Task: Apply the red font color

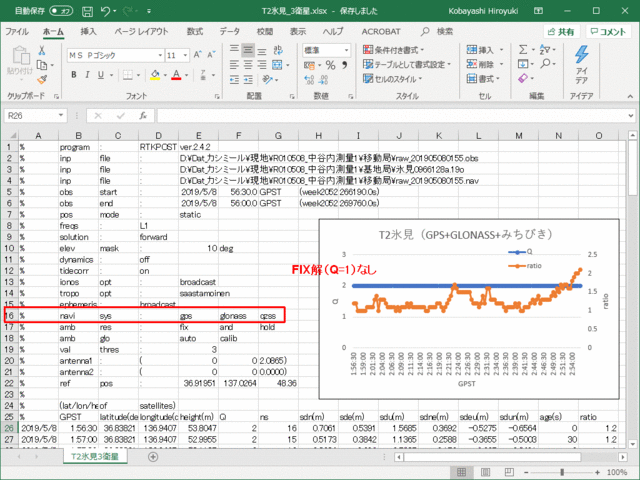Action: (x=176, y=75)
